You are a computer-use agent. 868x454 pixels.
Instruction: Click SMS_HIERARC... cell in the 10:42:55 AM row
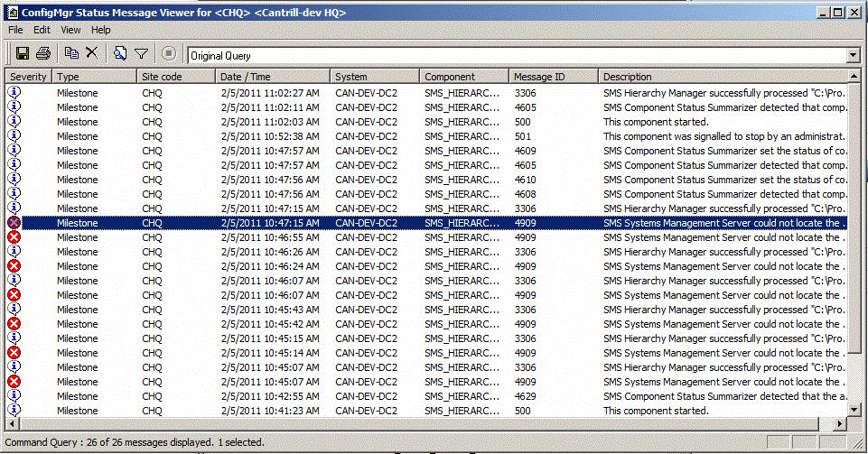point(462,396)
